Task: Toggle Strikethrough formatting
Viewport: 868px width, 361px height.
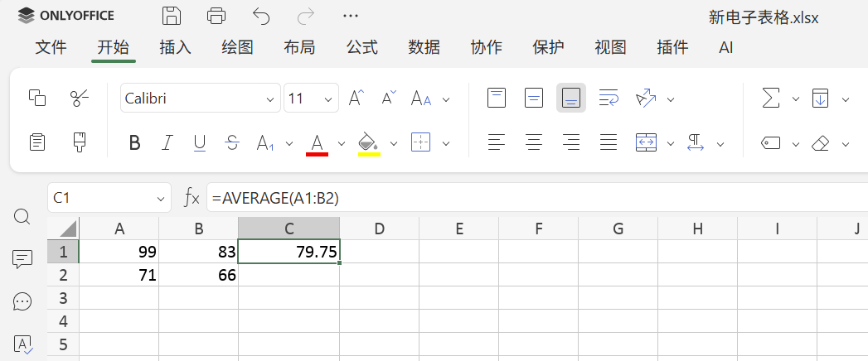Action: tap(232, 142)
